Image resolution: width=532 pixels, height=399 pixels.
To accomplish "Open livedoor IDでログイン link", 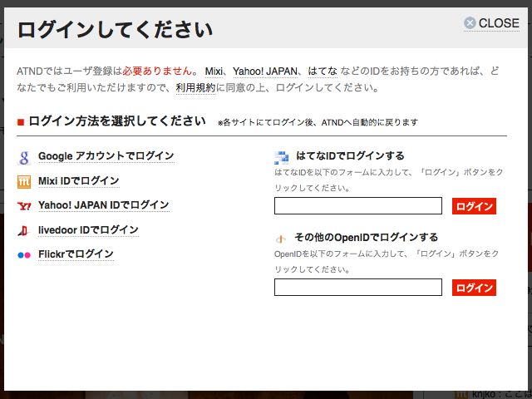I will [88, 230].
